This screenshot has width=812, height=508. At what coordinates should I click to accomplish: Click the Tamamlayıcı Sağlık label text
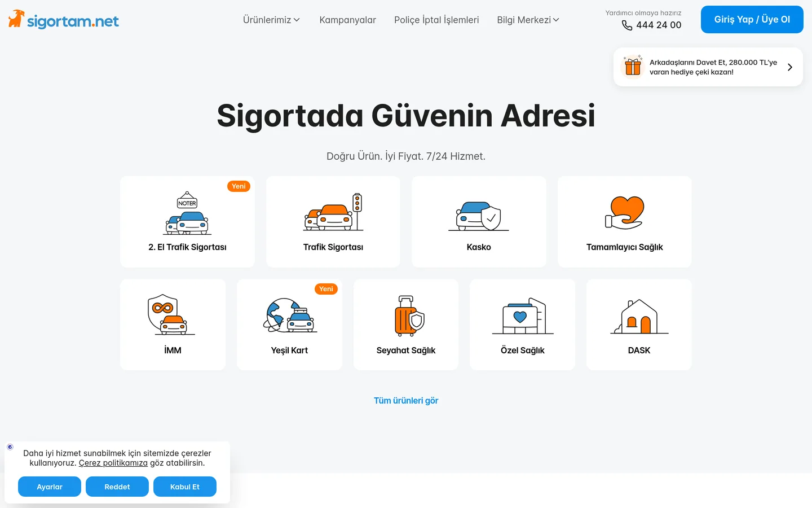[x=625, y=247]
